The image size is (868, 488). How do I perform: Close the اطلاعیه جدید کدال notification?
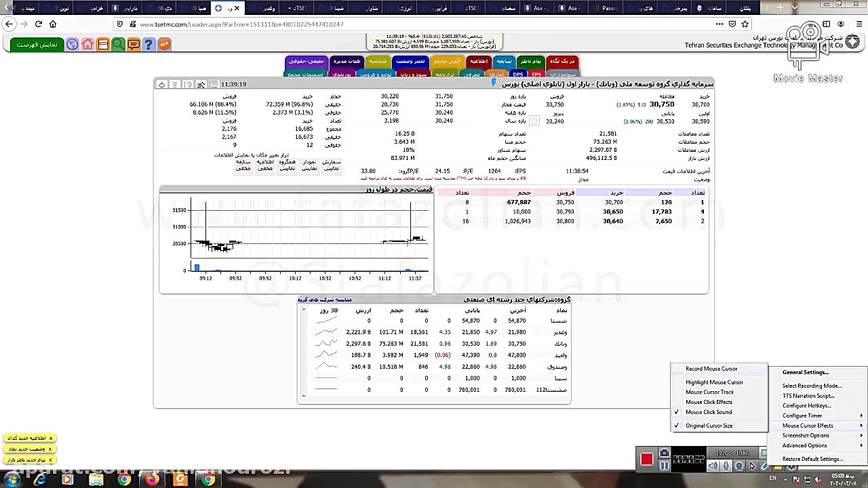coord(50,439)
